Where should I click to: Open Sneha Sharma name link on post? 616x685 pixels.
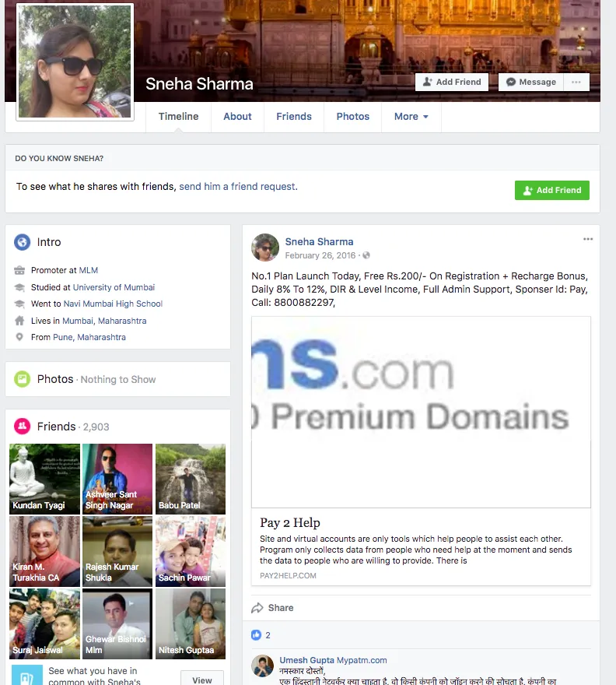point(319,241)
